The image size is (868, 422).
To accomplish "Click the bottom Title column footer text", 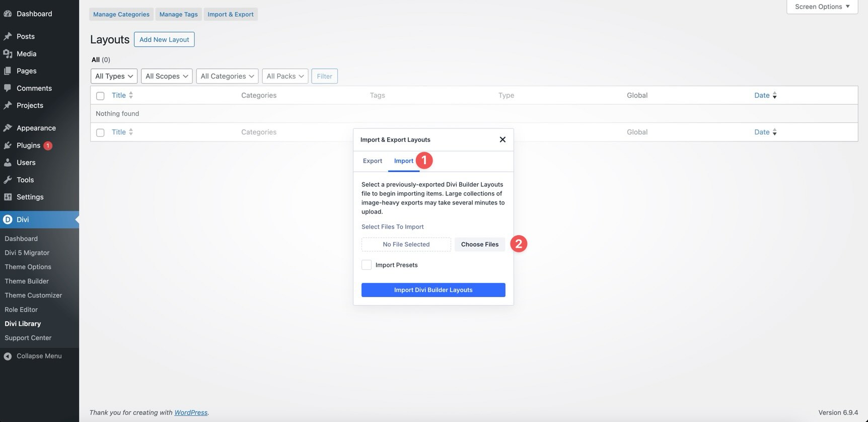I will pyautogui.click(x=119, y=132).
